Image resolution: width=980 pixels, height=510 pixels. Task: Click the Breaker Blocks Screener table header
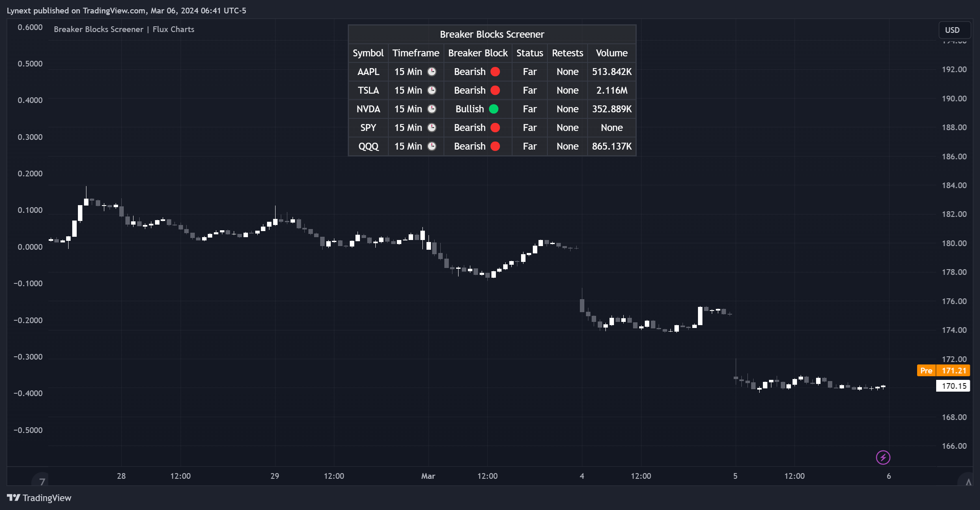tap(492, 34)
